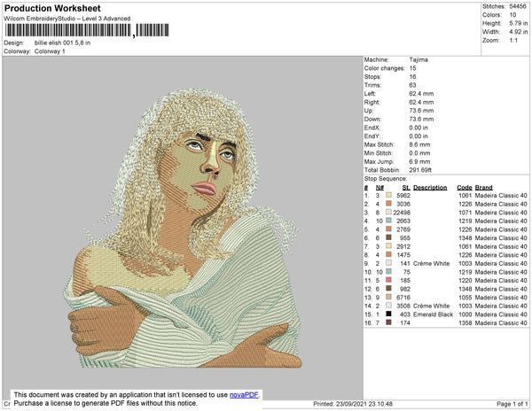
Task: Select the row 1 color swatch, 5962 stitches
Action: 389,195
